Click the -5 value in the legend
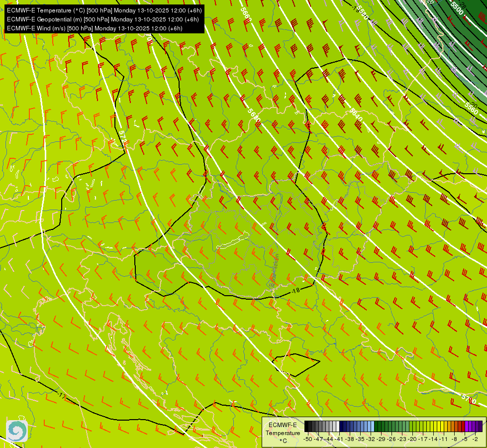The height and width of the screenshot is (448, 487). [x=464, y=439]
